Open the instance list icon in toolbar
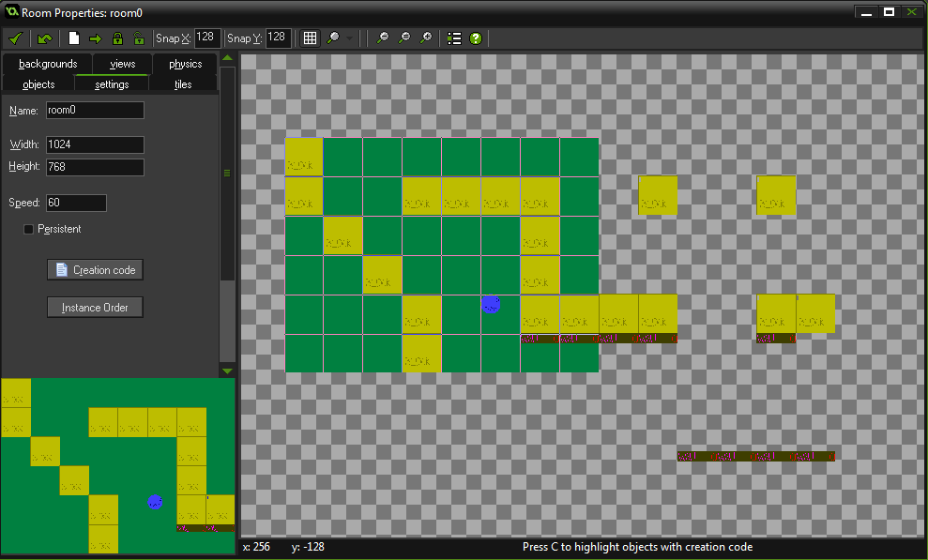Viewport: 928px width, 560px height. (454, 38)
